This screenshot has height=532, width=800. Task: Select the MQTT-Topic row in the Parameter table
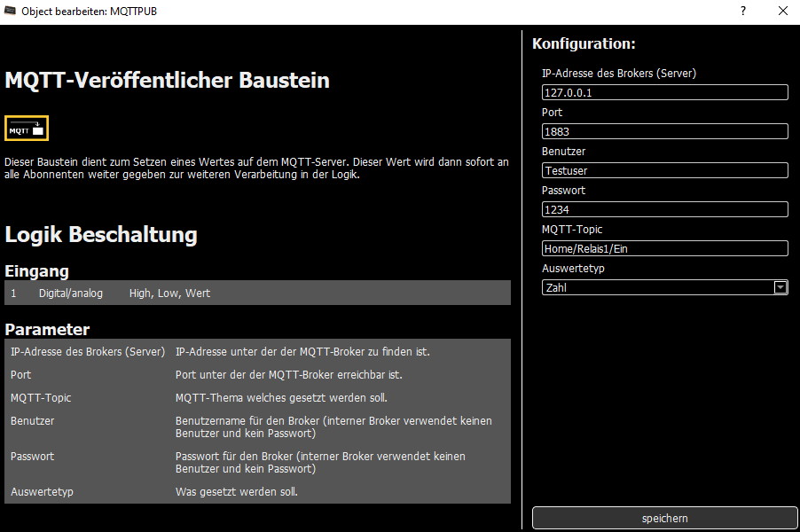pyautogui.click(x=257, y=397)
